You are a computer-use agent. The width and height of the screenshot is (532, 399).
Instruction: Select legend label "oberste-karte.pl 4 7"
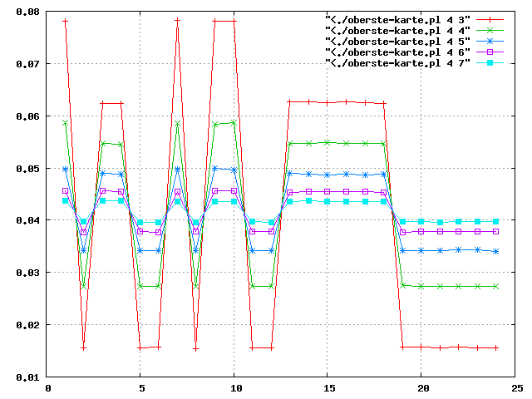[397, 62]
